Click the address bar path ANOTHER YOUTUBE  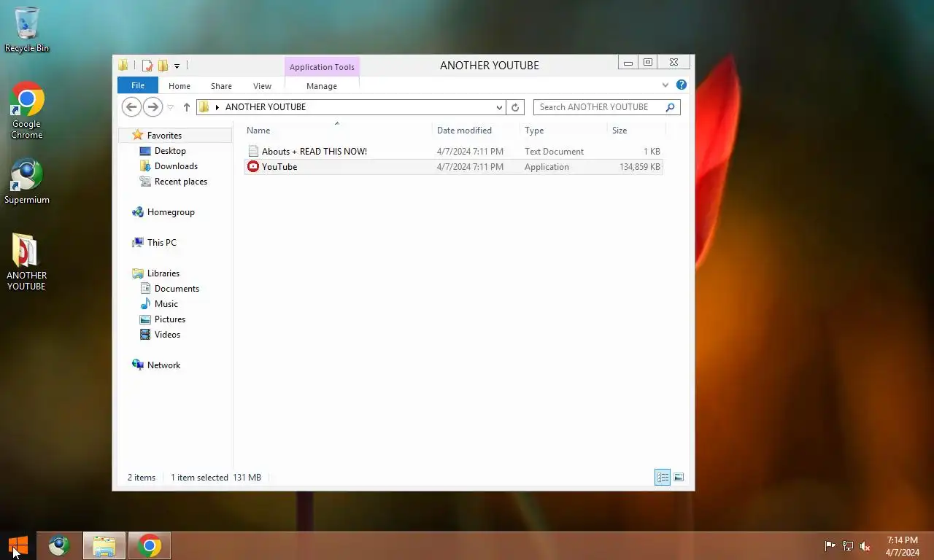point(266,107)
